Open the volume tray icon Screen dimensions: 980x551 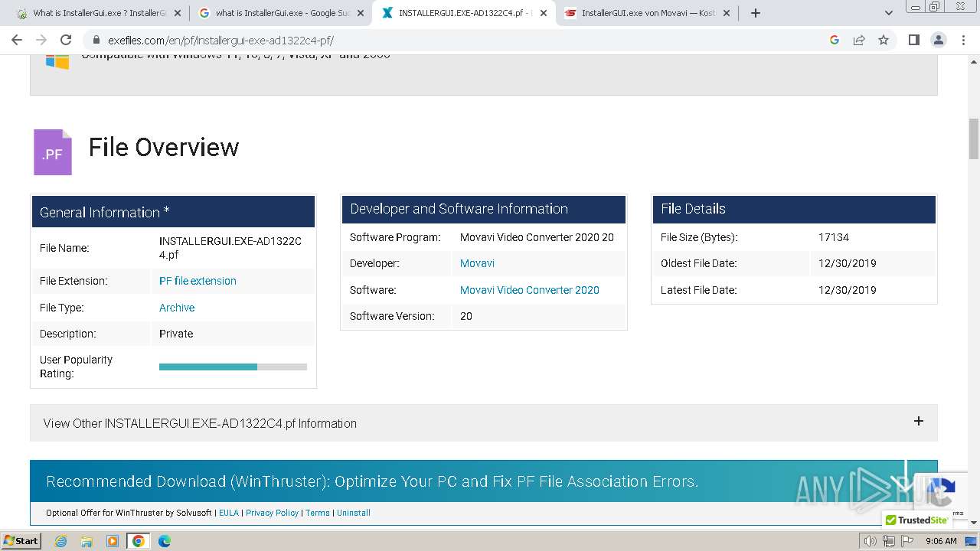pyautogui.click(x=870, y=541)
